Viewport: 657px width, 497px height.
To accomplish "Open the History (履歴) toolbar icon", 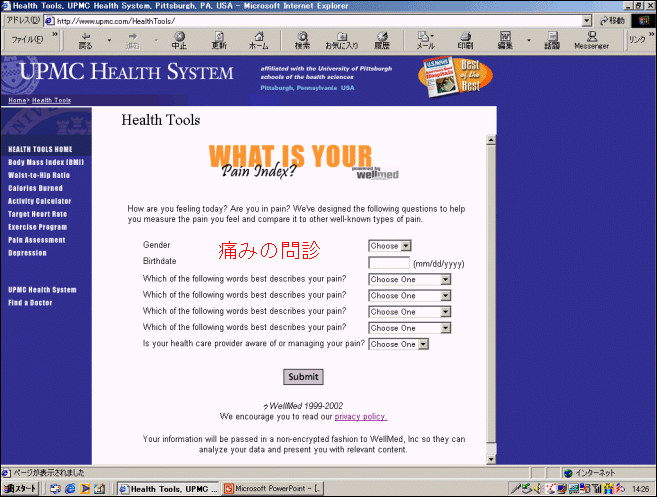I will (382, 39).
